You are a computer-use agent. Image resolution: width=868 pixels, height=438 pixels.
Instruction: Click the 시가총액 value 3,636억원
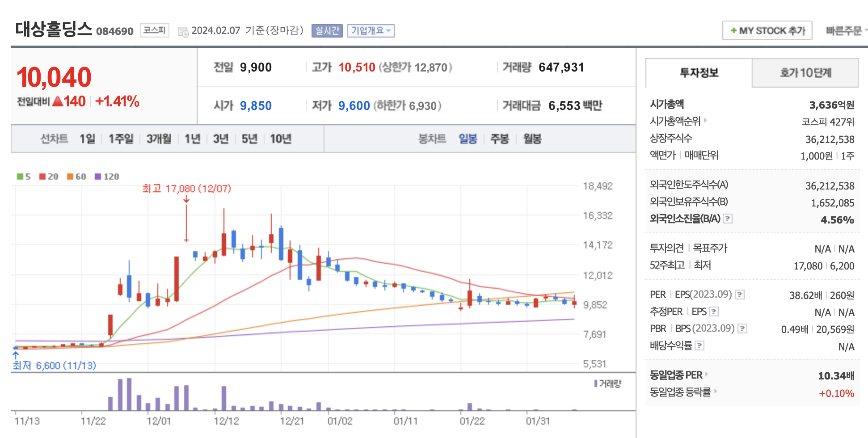point(832,105)
